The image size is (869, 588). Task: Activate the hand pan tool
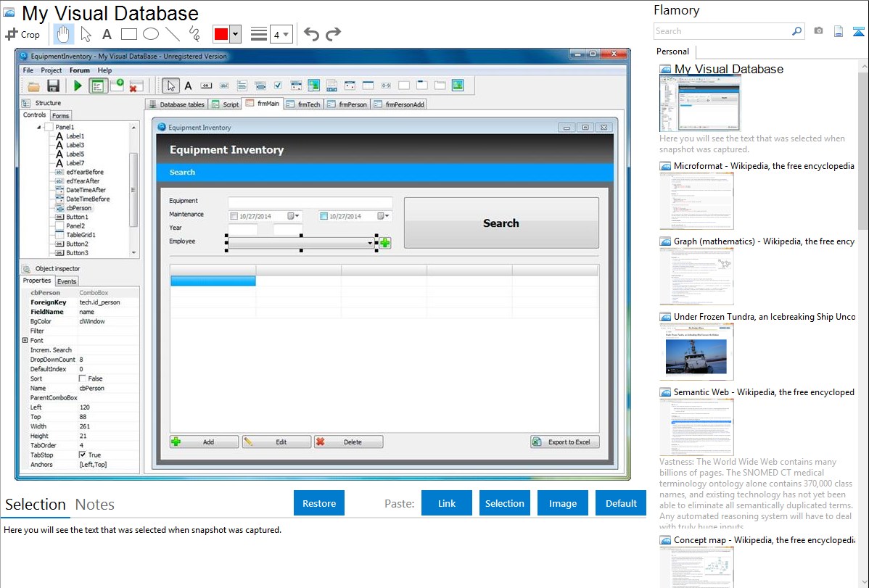63,34
